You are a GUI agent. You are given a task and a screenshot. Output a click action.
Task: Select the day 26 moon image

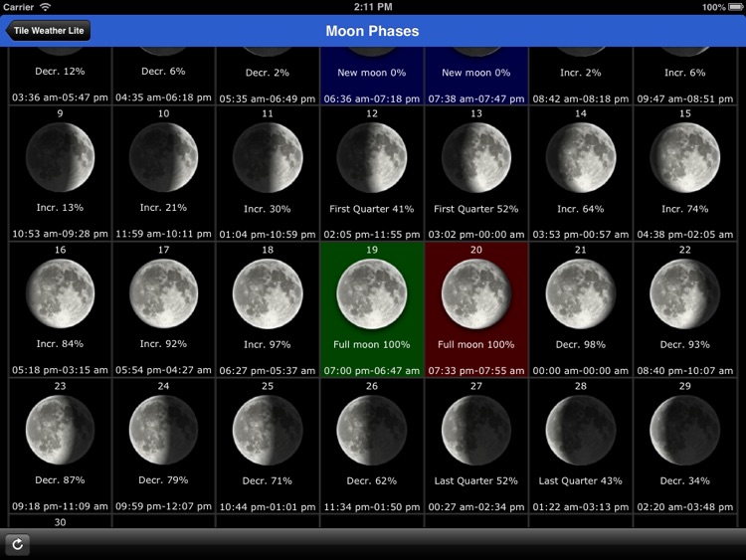[x=372, y=431]
